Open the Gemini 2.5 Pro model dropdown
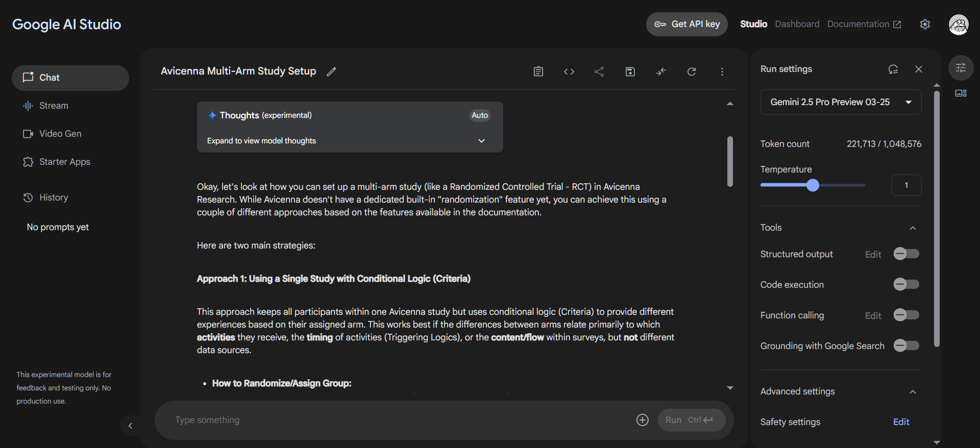Screen dimensions: 980x448 [x=840, y=102]
